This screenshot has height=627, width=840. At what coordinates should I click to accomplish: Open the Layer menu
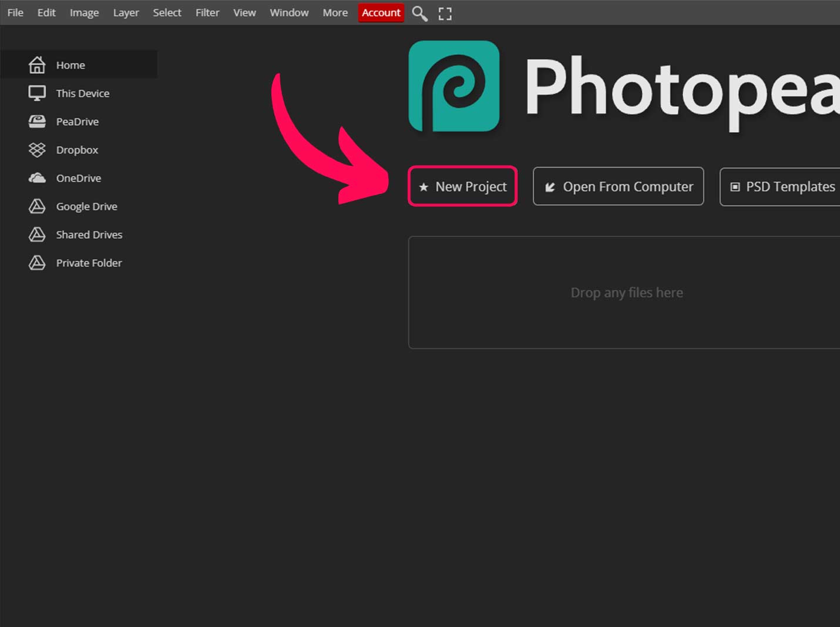point(126,12)
